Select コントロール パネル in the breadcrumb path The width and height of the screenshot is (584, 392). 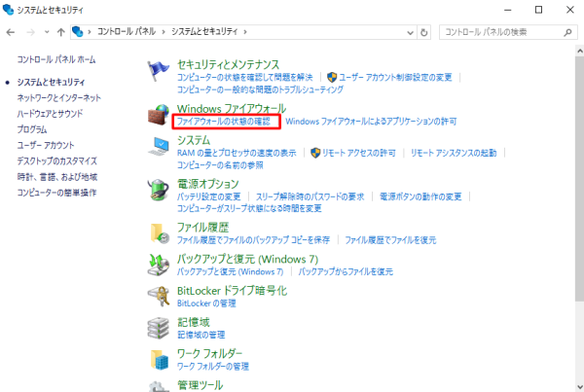click(127, 32)
